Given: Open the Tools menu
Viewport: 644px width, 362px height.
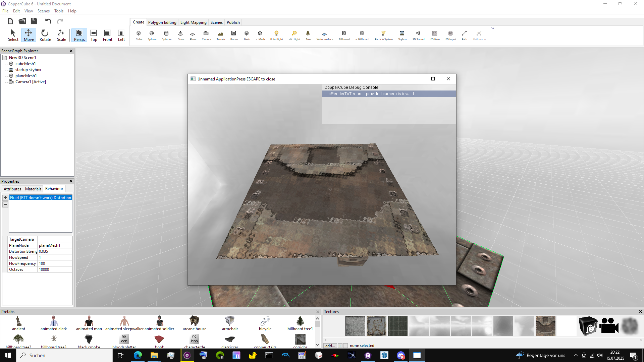Looking at the screenshot, I should coord(59,11).
